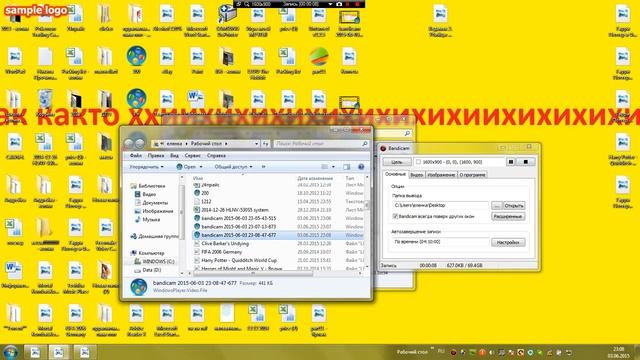The height and width of the screenshot is (360, 640).
Task: Click the "..." browse button in Bandicam
Action: [496, 205]
